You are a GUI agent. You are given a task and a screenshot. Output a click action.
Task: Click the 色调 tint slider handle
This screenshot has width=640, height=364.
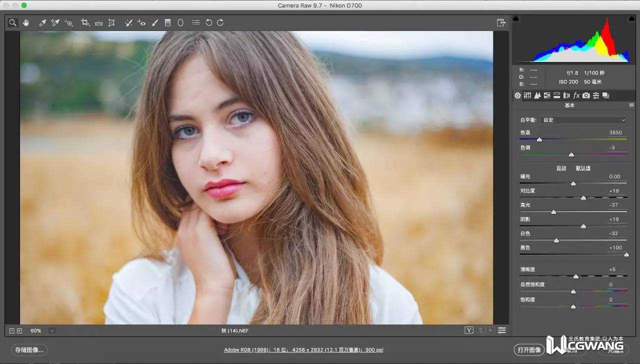571,155
